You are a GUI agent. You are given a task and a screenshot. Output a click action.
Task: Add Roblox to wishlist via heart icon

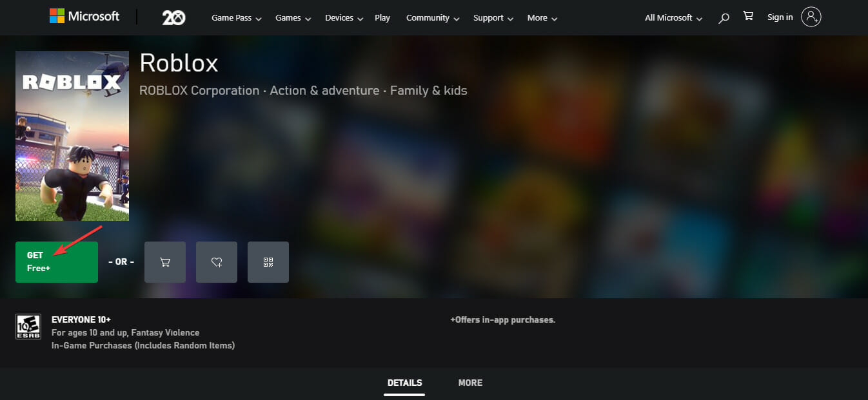click(x=216, y=262)
